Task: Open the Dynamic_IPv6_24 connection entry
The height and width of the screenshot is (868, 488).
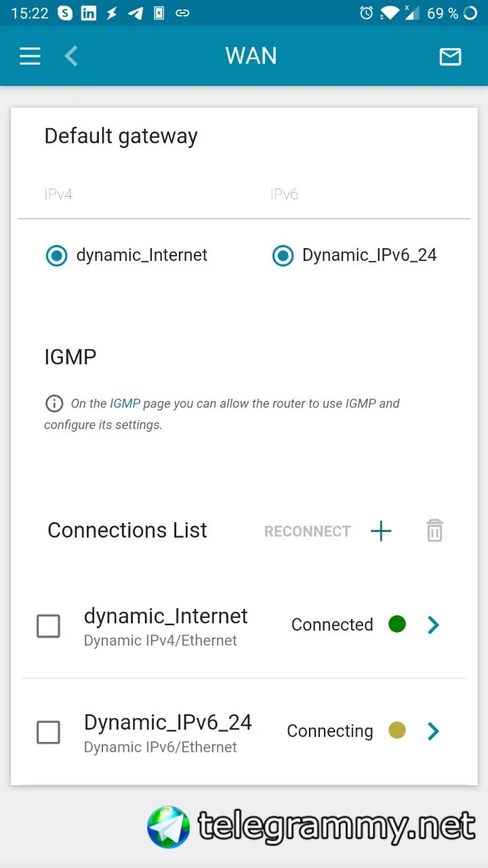Action: pyautogui.click(x=244, y=732)
